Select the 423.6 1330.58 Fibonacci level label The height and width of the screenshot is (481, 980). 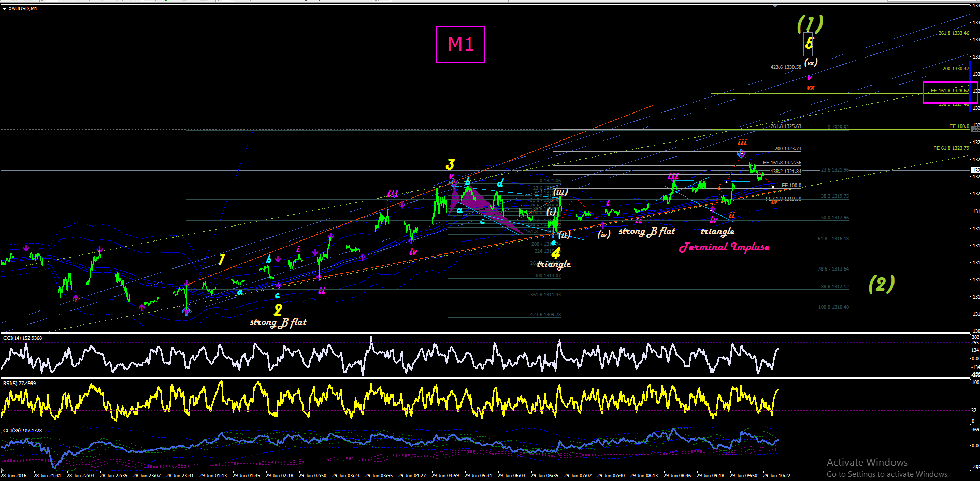pos(786,67)
